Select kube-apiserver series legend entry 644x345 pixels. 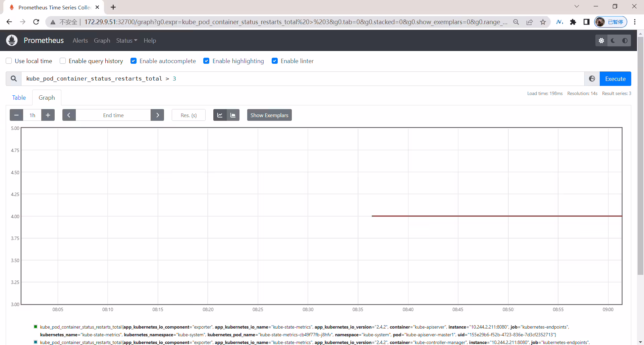[x=305, y=331]
